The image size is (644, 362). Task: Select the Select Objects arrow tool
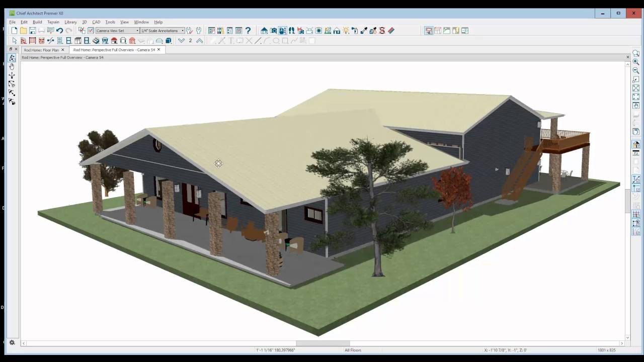pos(15,41)
